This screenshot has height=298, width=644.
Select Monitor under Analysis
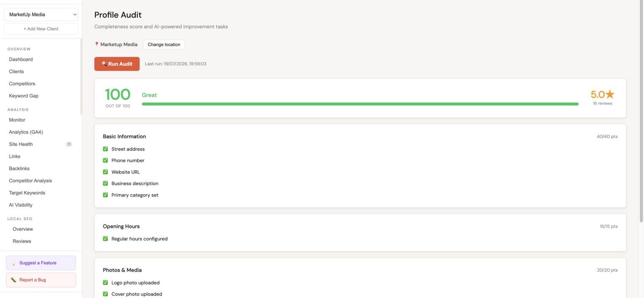tap(17, 120)
